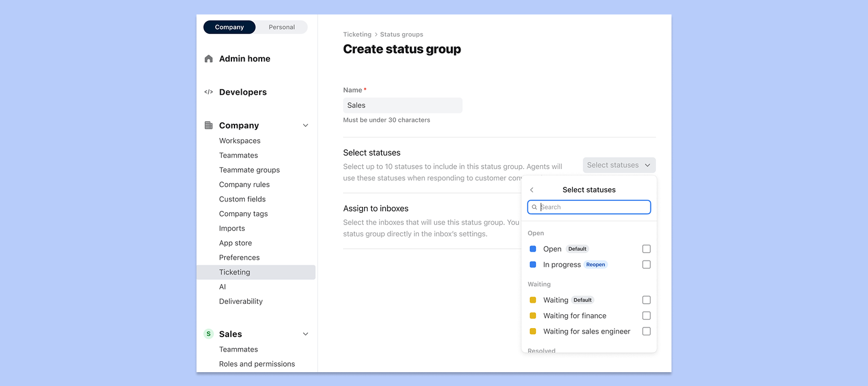Check the In progress status checkbox

[646, 265]
